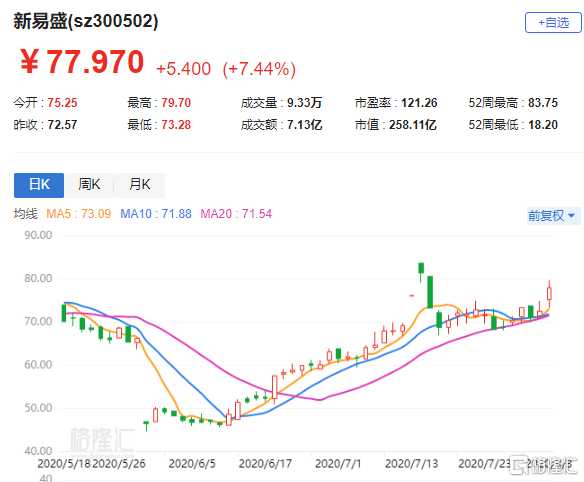The height and width of the screenshot is (482, 584).
Task: Click the dropdown arrow beside 前复权
Action: pos(572,216)
